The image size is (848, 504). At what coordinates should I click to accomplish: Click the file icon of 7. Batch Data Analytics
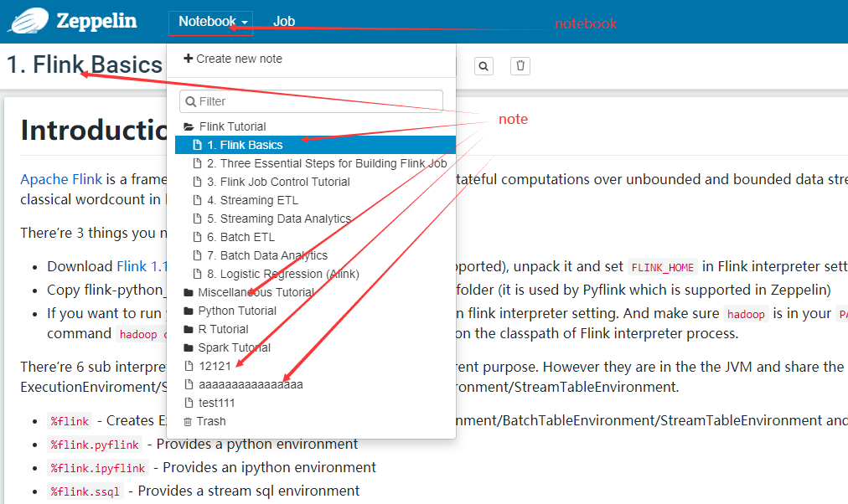click(x=198, y=255)
